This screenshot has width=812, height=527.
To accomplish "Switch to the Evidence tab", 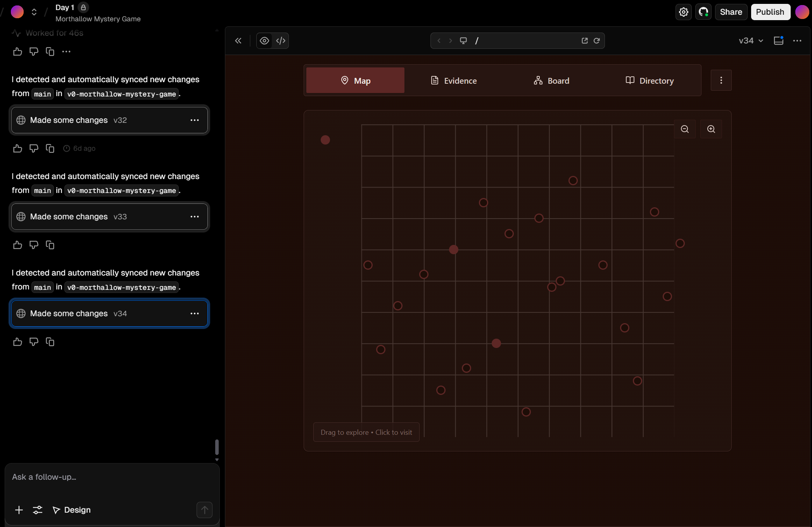I will click(x=454, y=81).
